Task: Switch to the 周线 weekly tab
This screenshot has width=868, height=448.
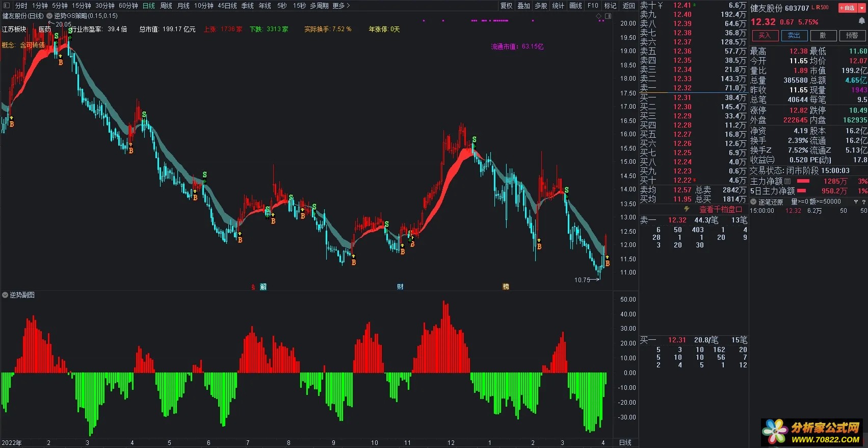Action: [x=166, y=6]
